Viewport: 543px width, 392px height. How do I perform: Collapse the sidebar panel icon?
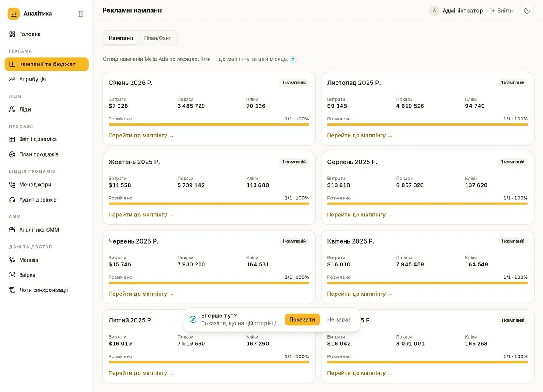(81, 14)
